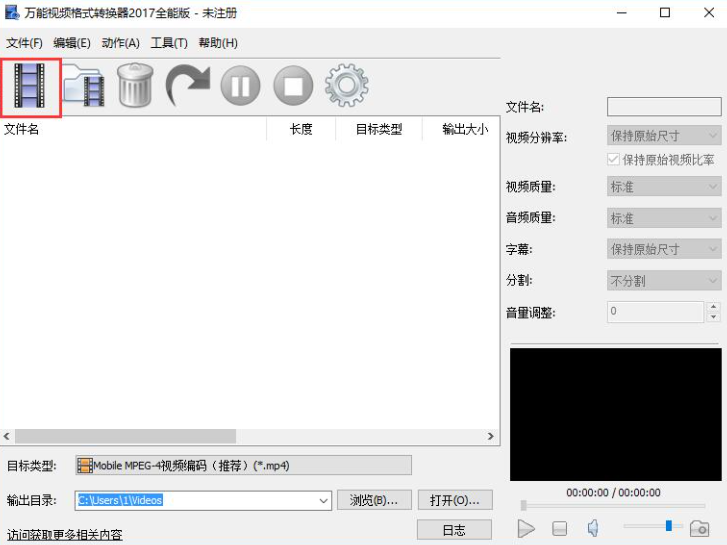Image resolution: width=727 pixels, height=545 pixels.
Task: Toggle 保持原始视频比率 checkbox
Action: tap(613, 160)
